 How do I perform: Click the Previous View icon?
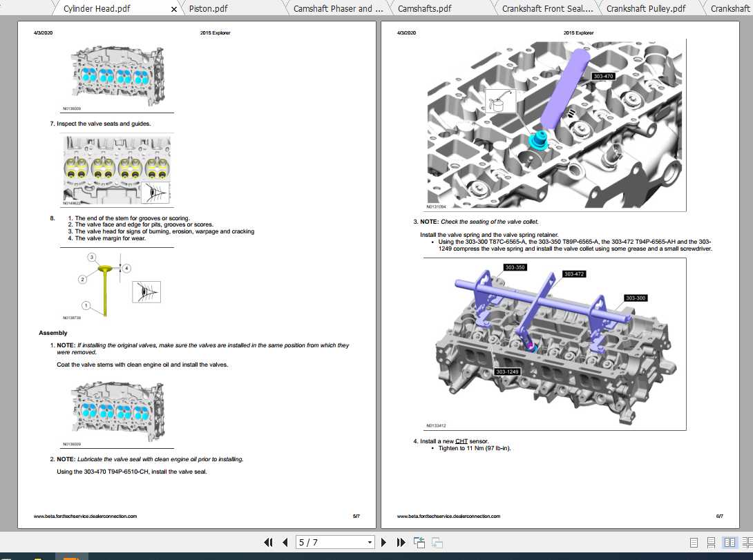coord(419,543)
